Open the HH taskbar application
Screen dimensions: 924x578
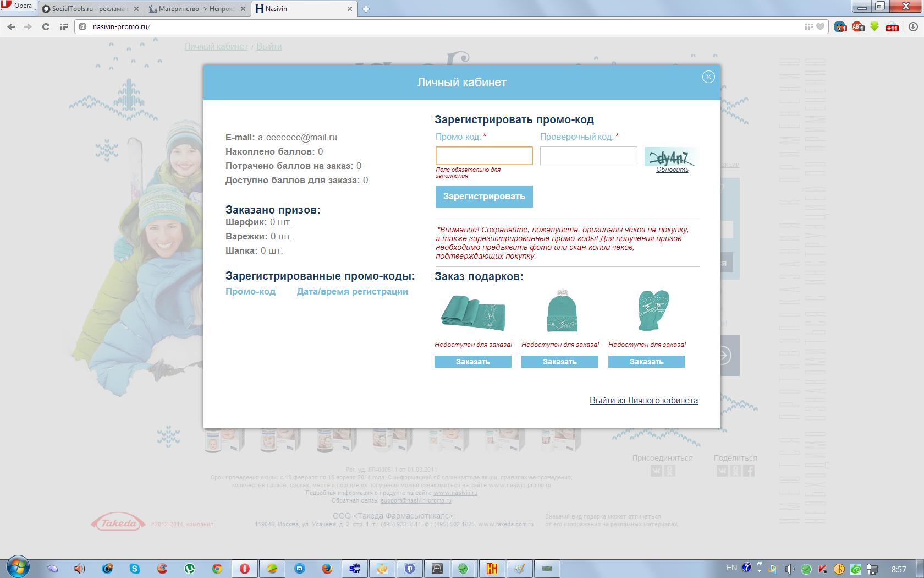click(x=492, y=569)
